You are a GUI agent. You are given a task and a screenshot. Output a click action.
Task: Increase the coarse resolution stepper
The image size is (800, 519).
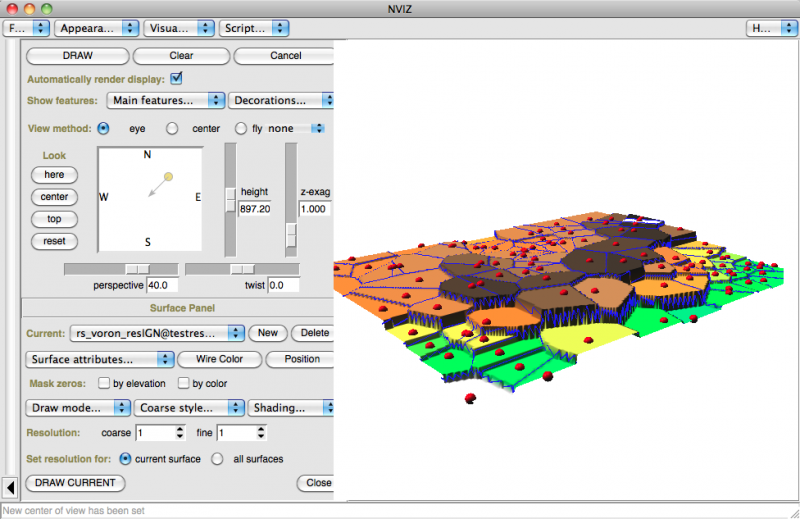(x=180, y=429)
